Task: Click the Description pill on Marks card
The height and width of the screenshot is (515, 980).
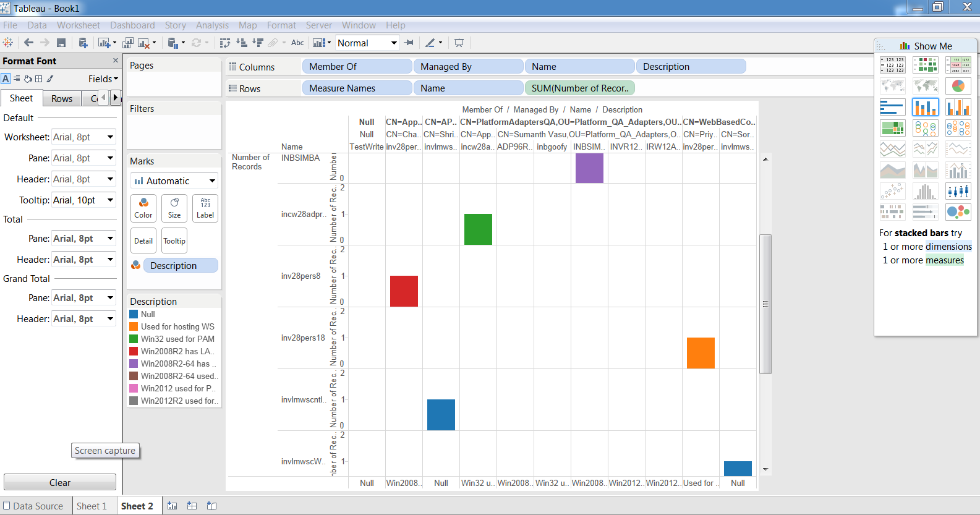Action: coord(181,265)
